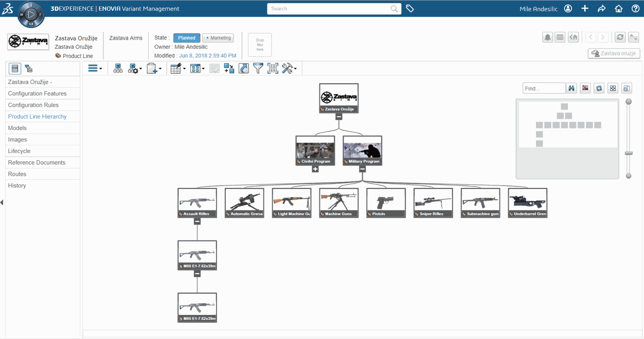This screenshot has width=644, height=339.
Task: Toggle the list view icon above the sidebar
Action: click(x=15, y=68)
